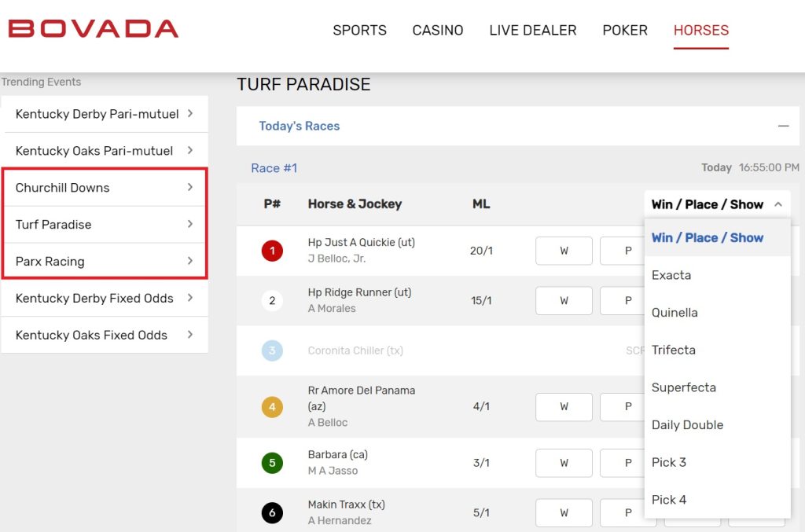This screenshot has height=532, width=805.
Task: Choose Daily Double bet type
Action: pyautogui.click(x=717, y=425)
